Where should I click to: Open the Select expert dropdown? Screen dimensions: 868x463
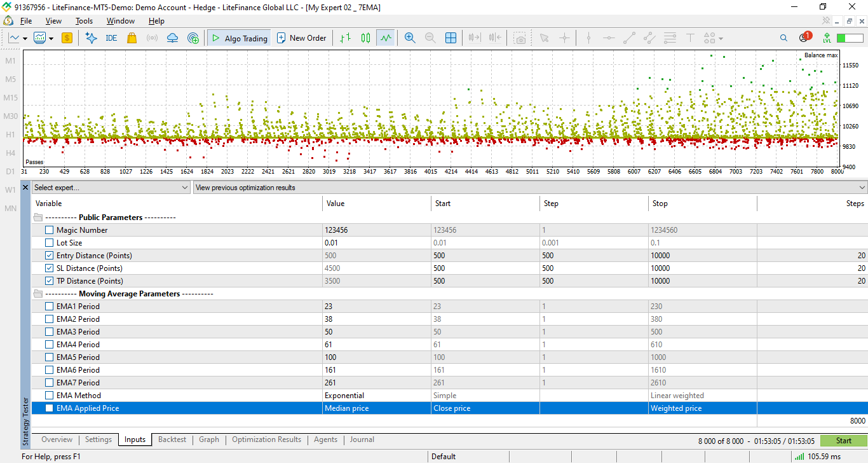click(x=111, y=188)
